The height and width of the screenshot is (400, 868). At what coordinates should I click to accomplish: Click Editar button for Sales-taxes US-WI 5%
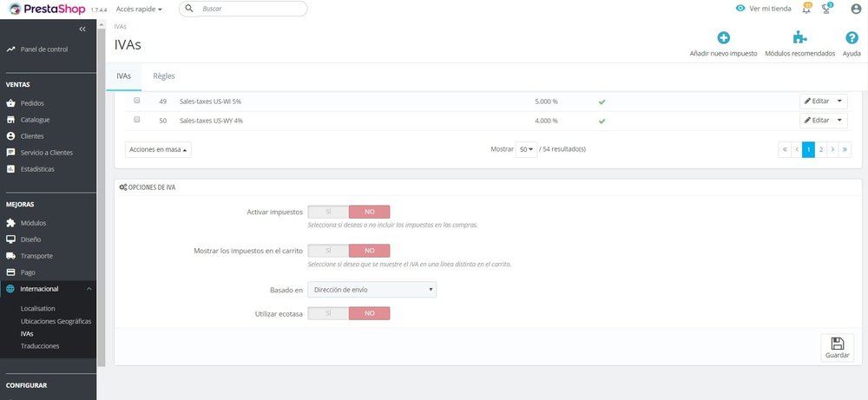click(x=817, y=102)
